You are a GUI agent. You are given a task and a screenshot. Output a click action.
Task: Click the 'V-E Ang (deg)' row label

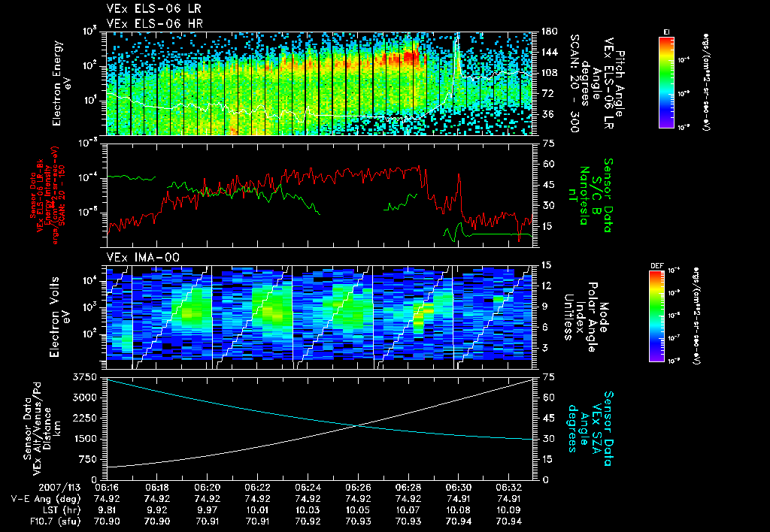coord(46,499)
